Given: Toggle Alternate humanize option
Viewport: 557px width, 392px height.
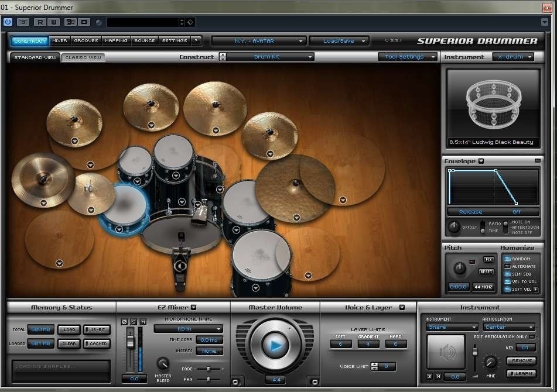Looking at the screenshot, I should click(507, 266).
